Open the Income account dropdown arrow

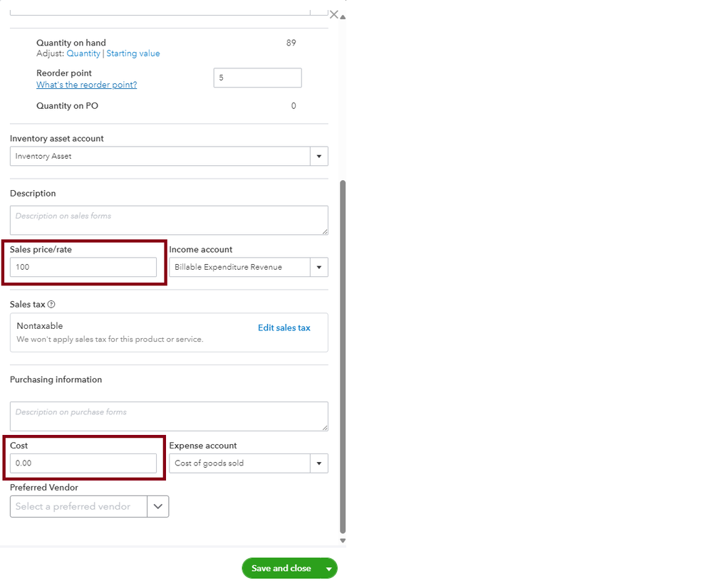click(318, 268)
